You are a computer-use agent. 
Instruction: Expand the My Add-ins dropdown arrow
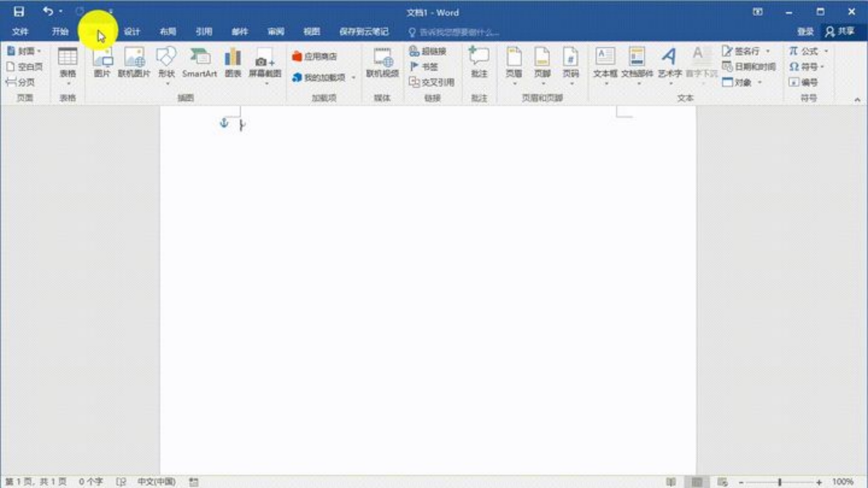pyautogui.click(x=354, y=78)
